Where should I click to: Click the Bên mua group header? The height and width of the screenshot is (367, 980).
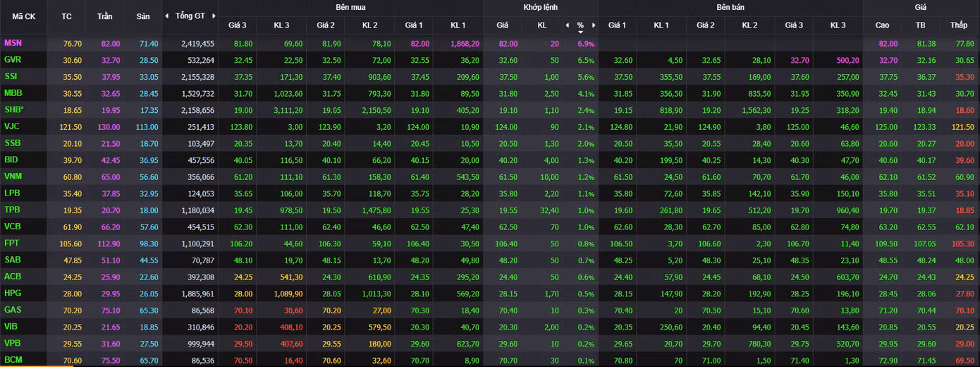350,7
